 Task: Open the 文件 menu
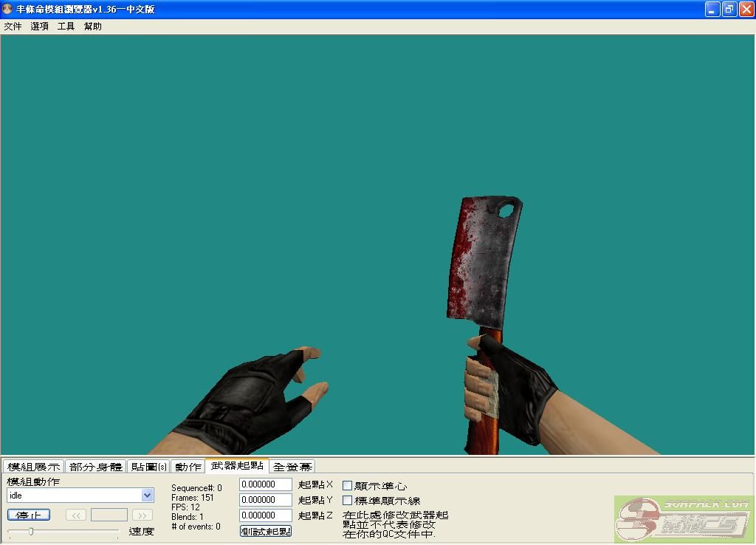(13, 27)
